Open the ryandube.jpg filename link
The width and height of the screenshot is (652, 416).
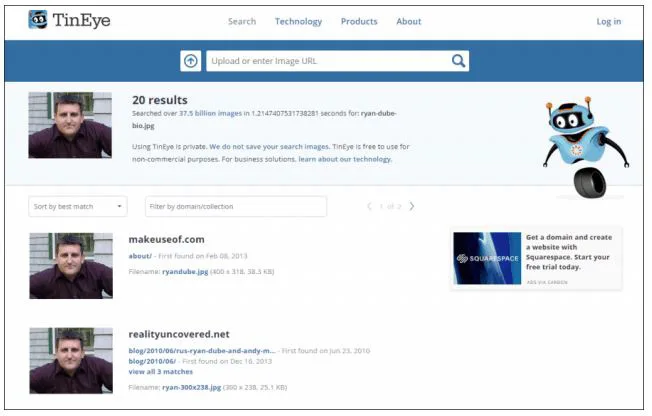[184, 271]
